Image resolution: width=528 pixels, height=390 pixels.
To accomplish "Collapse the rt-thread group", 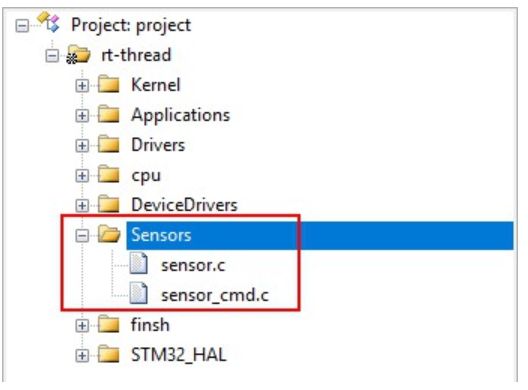I will [x=52, y=56].
